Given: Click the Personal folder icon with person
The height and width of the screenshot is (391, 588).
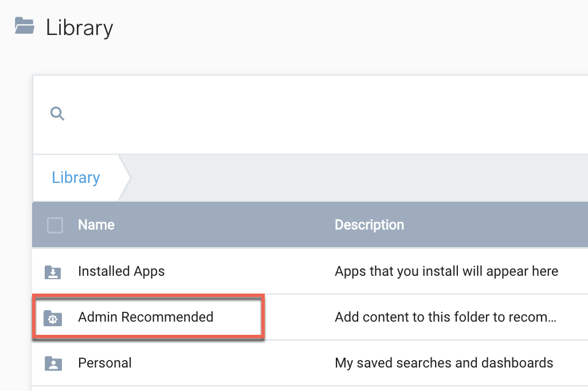Looking at the screenshot, I should (53, 363).
